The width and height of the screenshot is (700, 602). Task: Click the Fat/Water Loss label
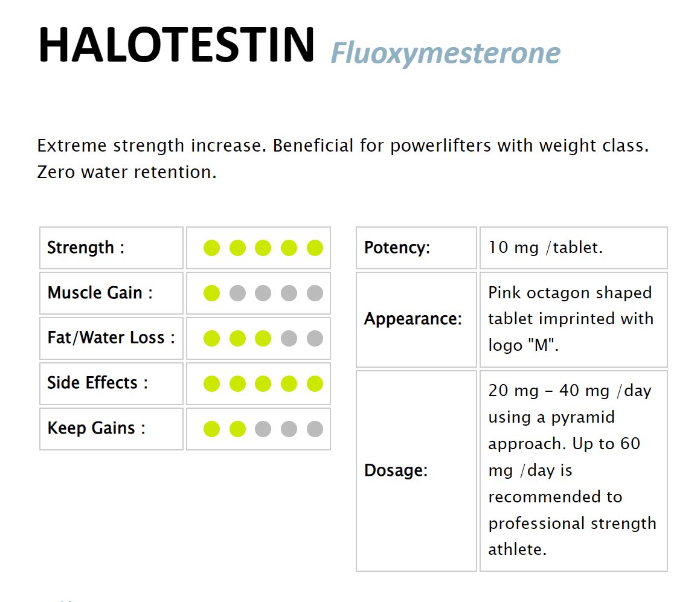pyautogui.click(x=111, y=338)
